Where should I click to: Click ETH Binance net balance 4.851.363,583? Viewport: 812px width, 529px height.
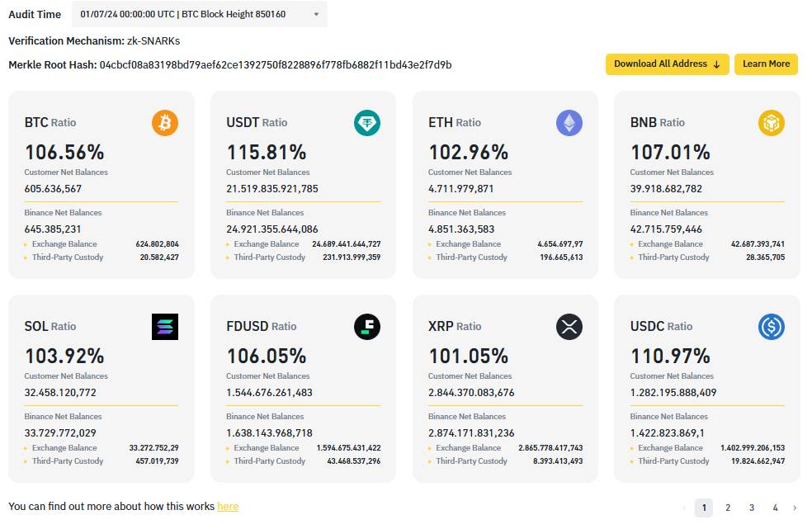(x=461, y=229)
